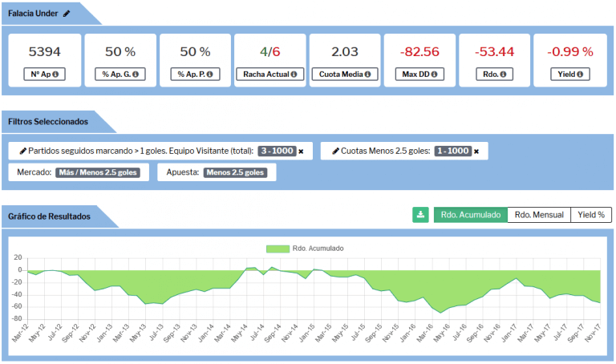Click the % Ap. P. info label
This screenshot has width=616, height=364.
point(194,75)
